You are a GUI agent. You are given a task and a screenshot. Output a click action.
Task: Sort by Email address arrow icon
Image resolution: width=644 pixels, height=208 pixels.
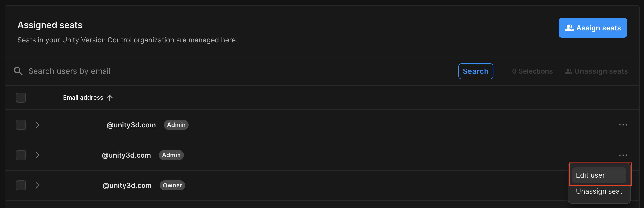110,98
